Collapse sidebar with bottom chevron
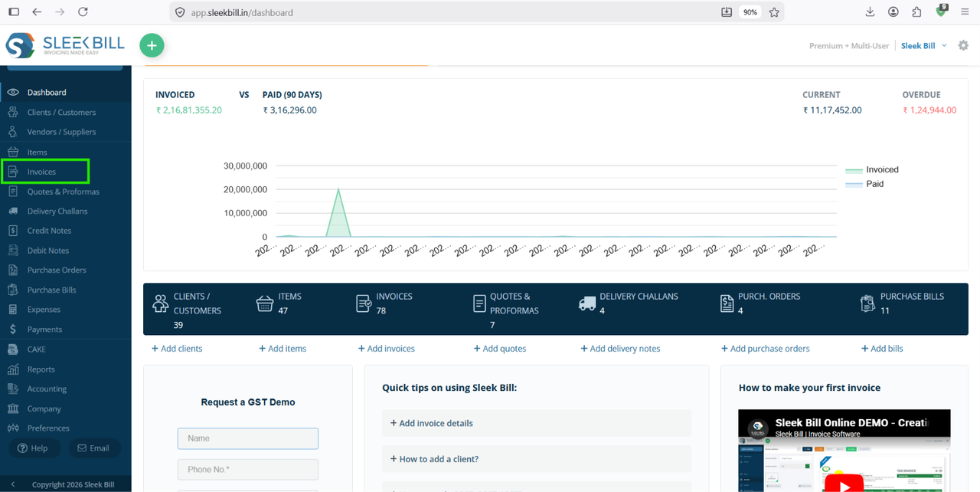The image size is (980, 492). point(13,484)
